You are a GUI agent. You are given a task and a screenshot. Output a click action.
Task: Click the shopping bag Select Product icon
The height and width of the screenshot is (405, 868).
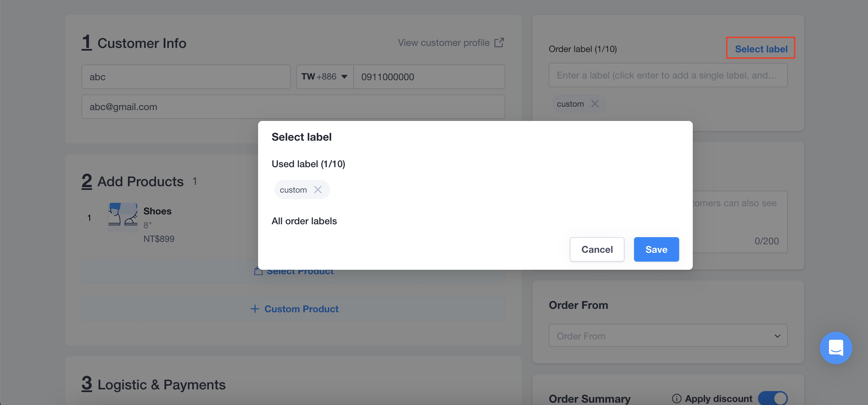point(258,271)
